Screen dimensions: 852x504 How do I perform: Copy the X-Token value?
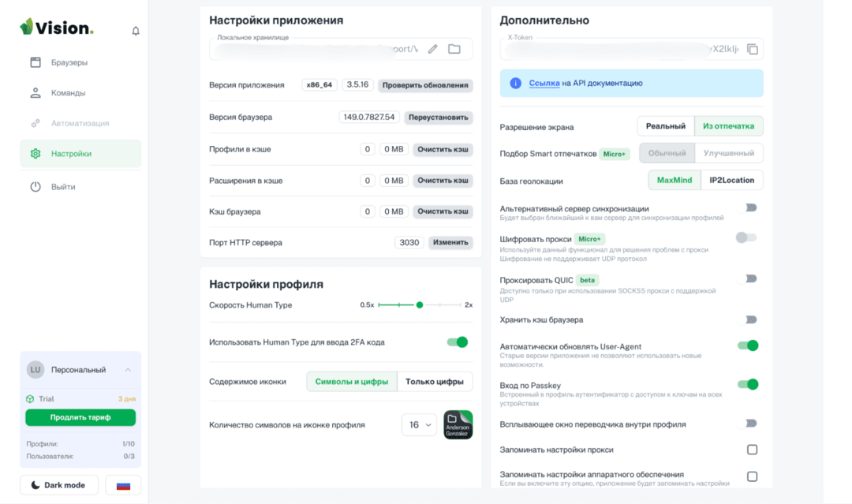753,49
